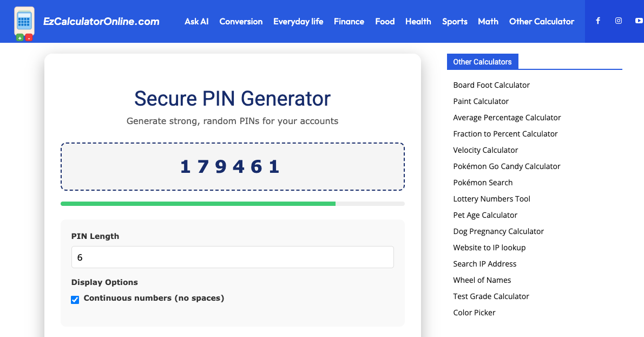Click the calculator logo icon
644x337 pixels.
click(24, 22)
